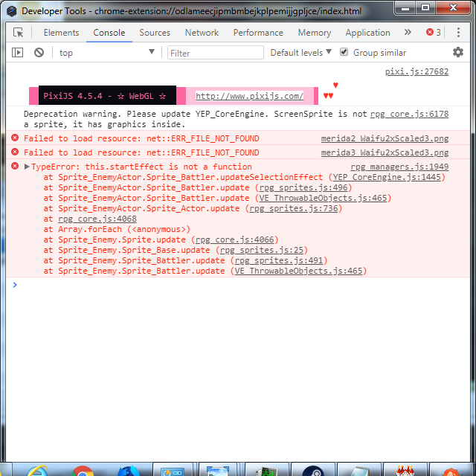Open console settings gear
This screenshot has height=476, width=476.
pyautogui.click(x=458, y=52)
